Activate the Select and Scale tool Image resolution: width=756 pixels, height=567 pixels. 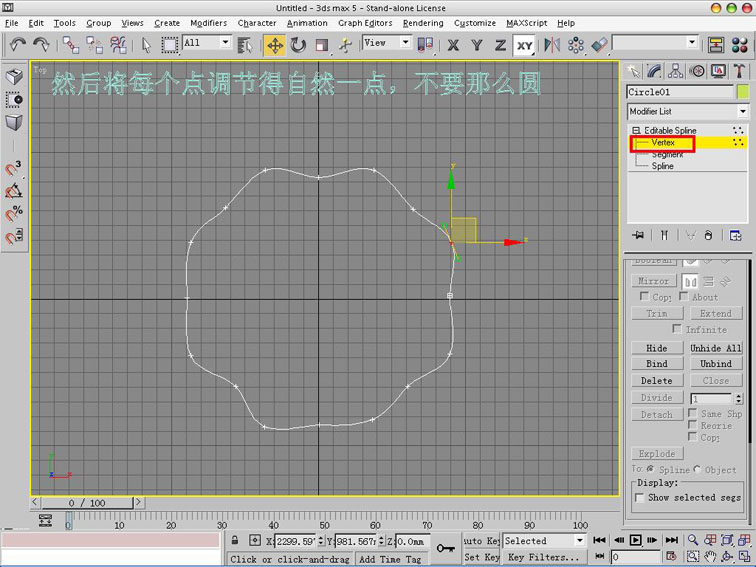click(322, 45)
